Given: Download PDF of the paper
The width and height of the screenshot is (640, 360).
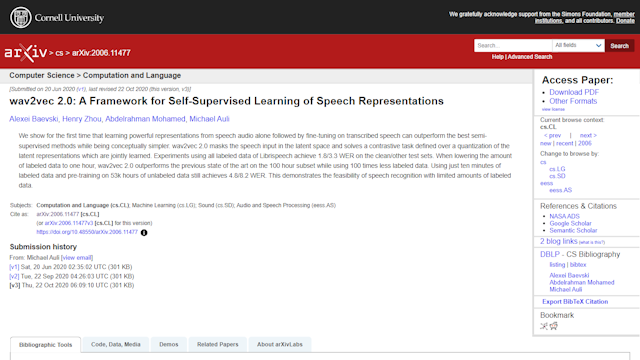Looking at the screenshot, I should point(573,92).
